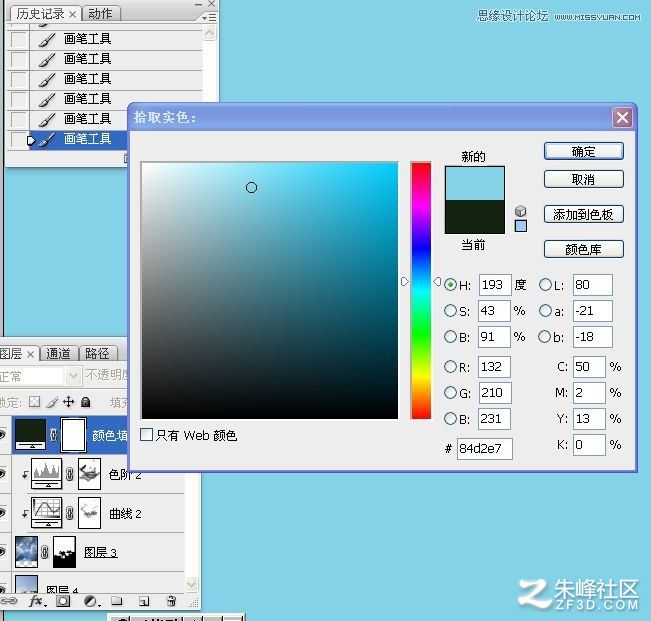Click the 确定 button
651x621 pixels.
pyautogui.click(x=583, y=152)
